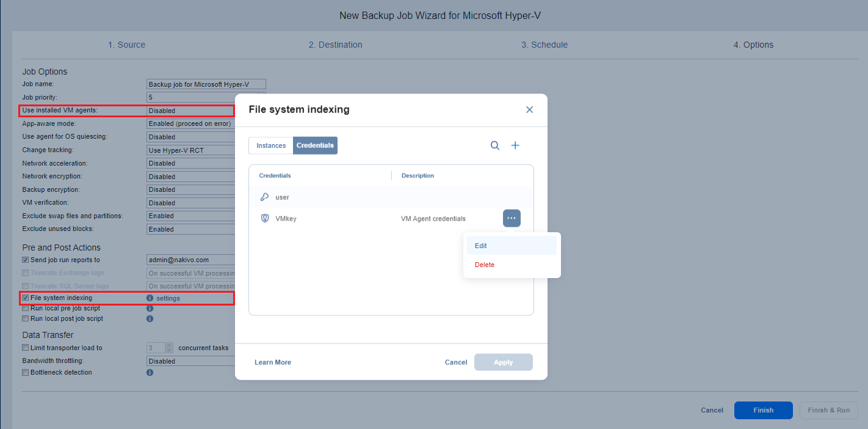Expand the Bandwidth throttling dropdown

(x=190, y=361)
